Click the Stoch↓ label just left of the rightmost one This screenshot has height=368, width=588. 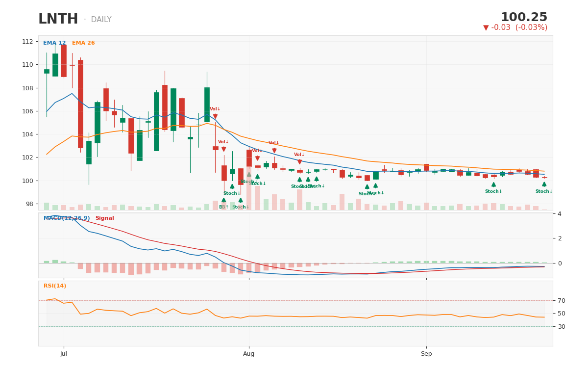493,191
